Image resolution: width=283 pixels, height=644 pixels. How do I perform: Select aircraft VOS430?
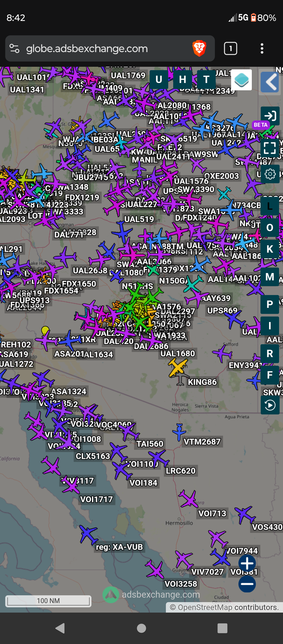[245, 514]
